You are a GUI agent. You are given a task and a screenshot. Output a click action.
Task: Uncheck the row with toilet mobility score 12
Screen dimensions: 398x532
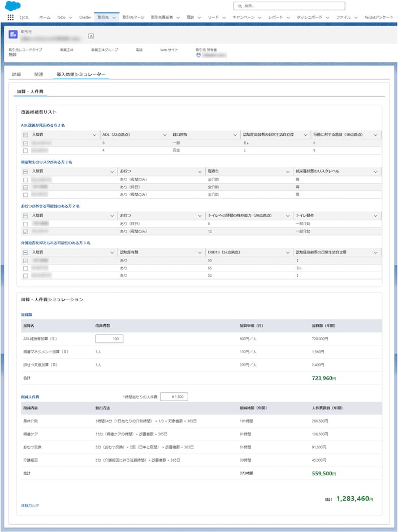click(25, 231)
